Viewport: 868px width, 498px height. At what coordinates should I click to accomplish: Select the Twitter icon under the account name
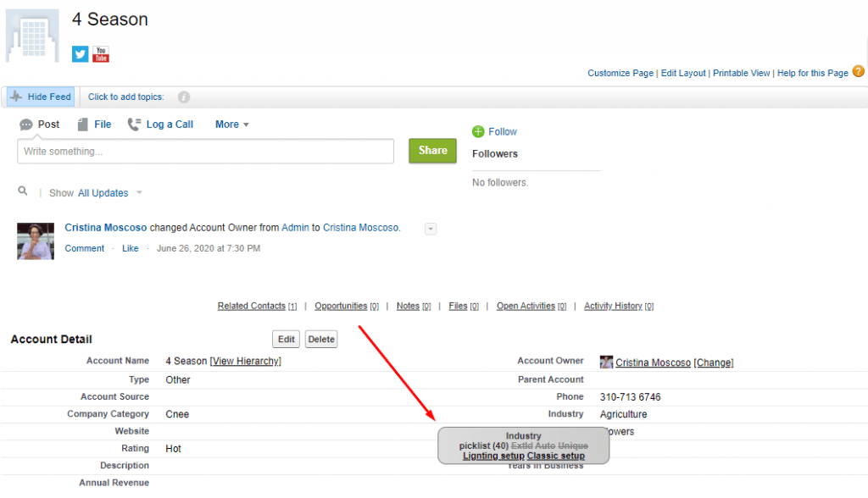(79, 53)
